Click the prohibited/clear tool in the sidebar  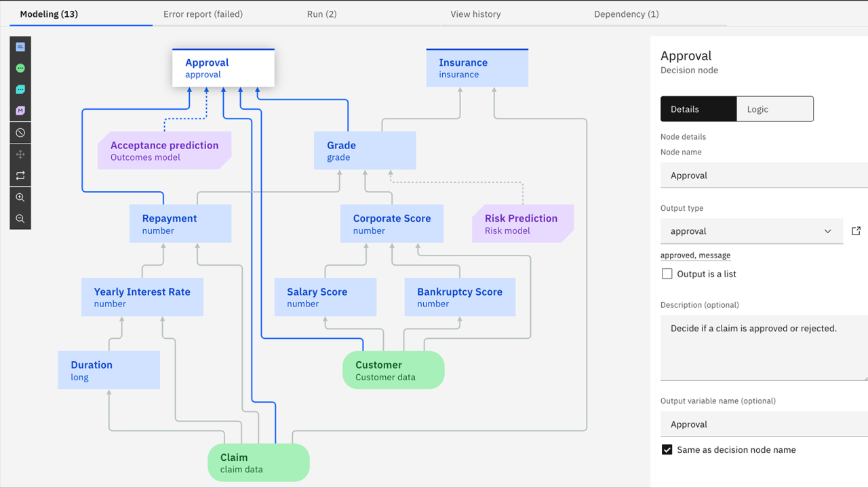click(x=20, y=132)
